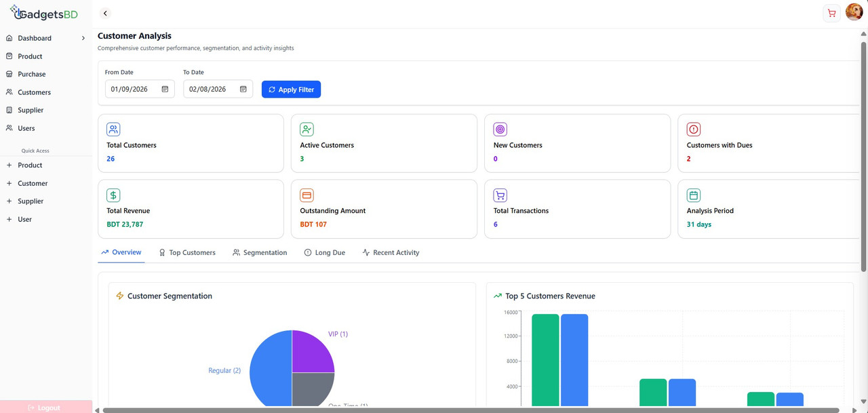Click Add Customer under Quick Access

pos(30,183)
